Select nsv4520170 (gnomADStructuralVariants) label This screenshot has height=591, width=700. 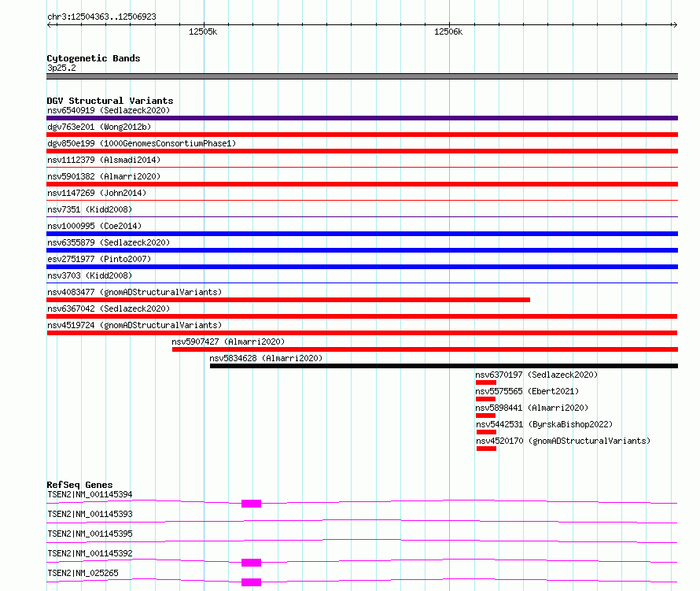tap(563, 441)
